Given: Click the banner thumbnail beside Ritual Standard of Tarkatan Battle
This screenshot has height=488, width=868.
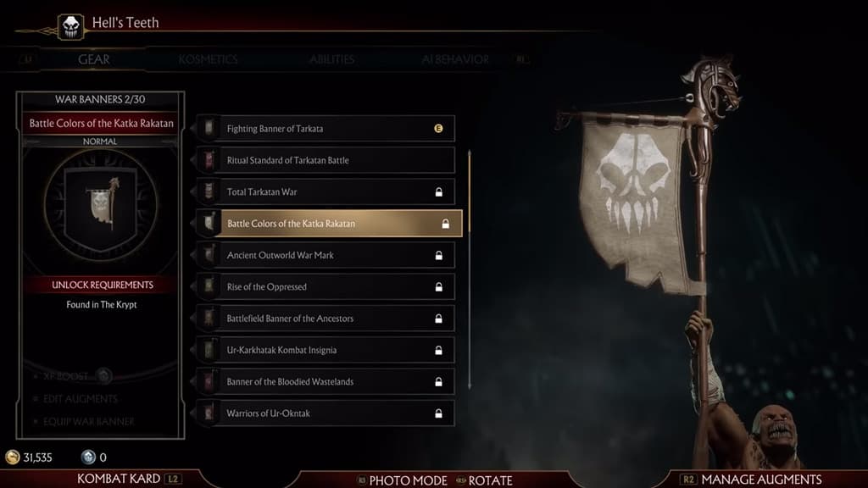Looking at the screenshot, I should (x=209, y=160).
